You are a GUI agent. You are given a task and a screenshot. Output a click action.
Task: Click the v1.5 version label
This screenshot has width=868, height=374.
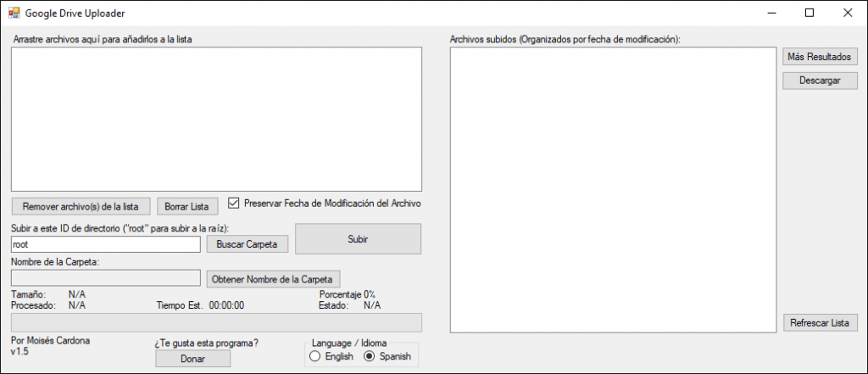click(x=19, y=351)
